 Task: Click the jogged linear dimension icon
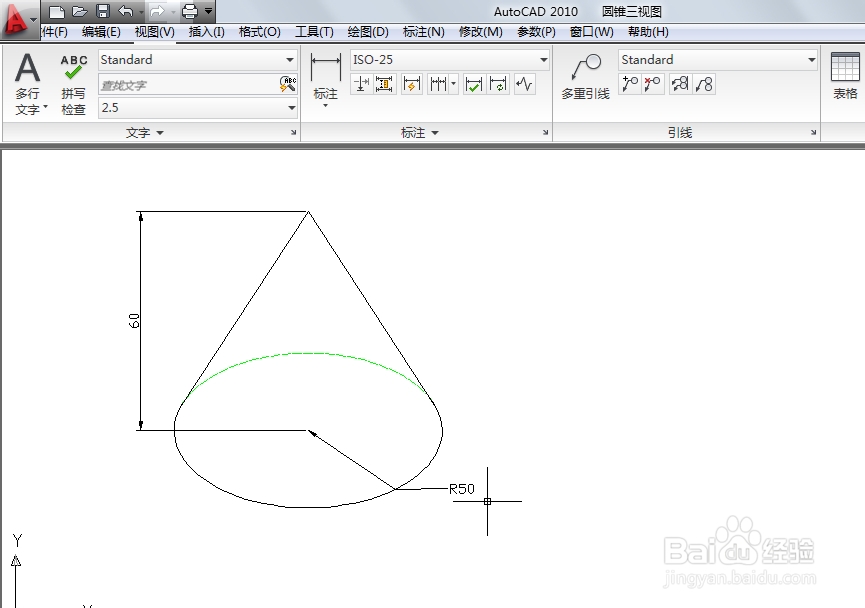tap(524, 84)
